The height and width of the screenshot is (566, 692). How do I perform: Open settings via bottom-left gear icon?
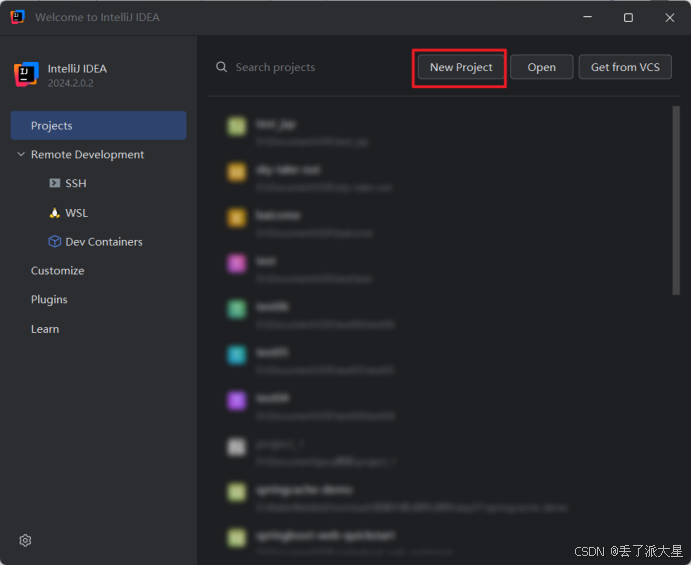25,540
